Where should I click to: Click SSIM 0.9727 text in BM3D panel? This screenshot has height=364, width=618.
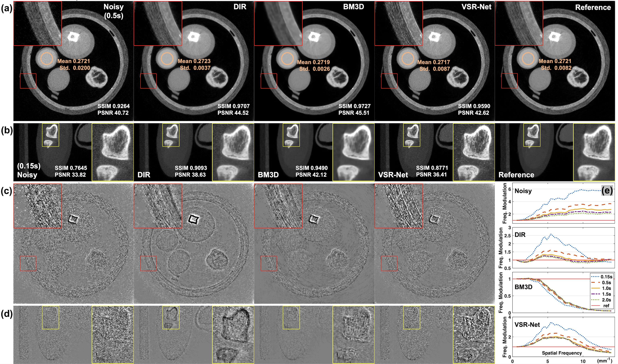click(354, 106)
